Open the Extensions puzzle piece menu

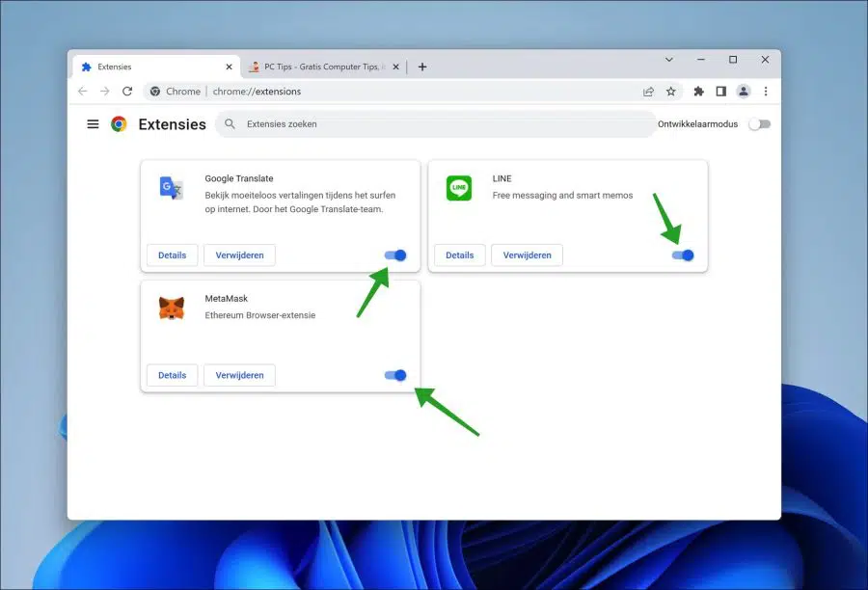coord(698,92)
